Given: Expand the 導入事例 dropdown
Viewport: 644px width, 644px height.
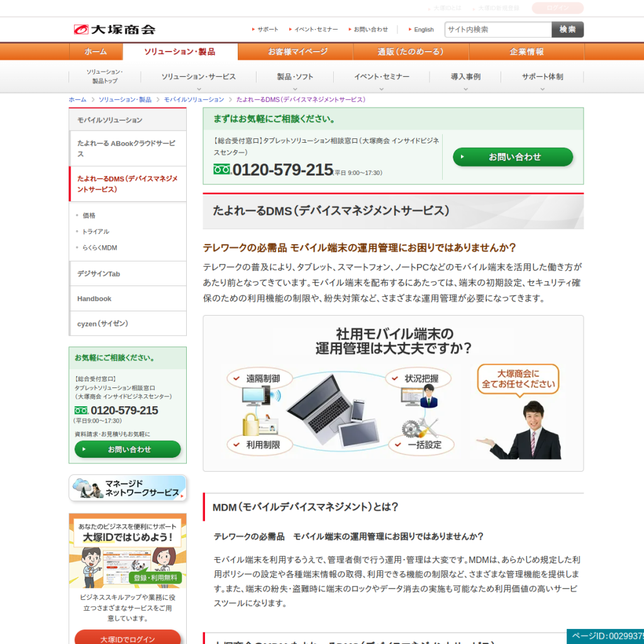Looking at the screenshot, I should (x=465, y=77).
